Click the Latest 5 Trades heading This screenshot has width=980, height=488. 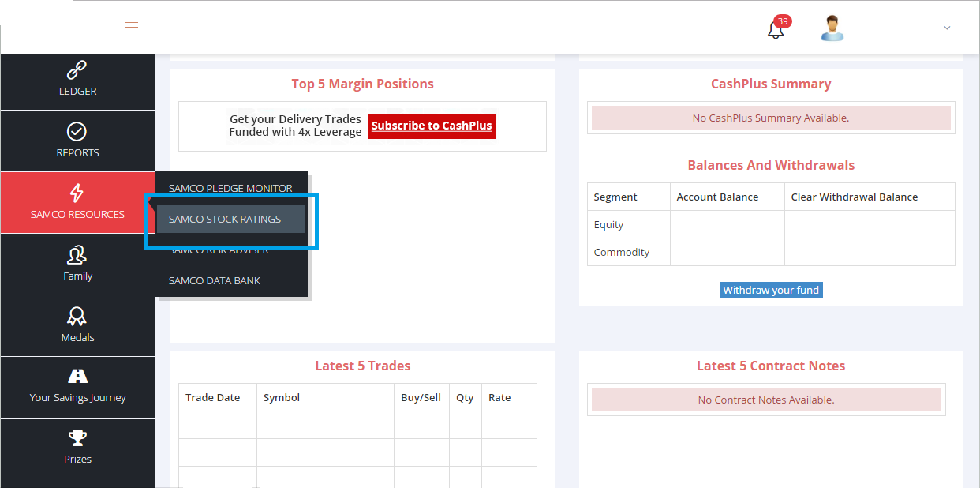point(362,366)
